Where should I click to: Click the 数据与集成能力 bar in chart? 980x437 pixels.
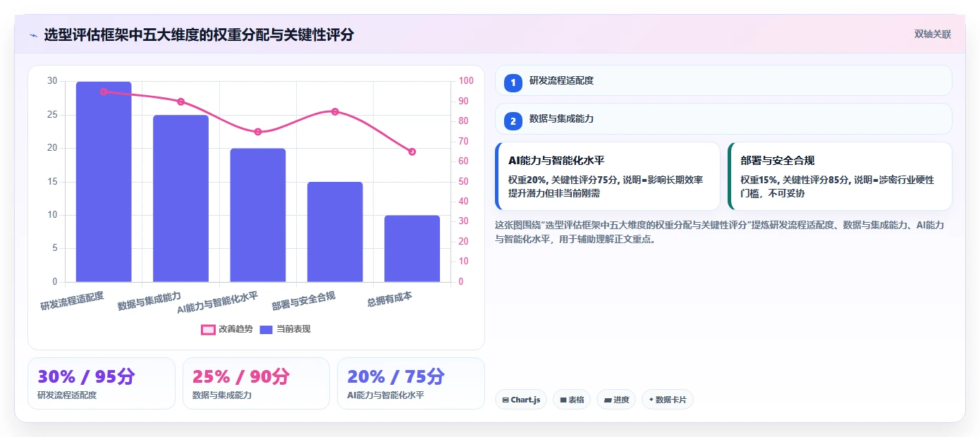[x=180, y=199]
